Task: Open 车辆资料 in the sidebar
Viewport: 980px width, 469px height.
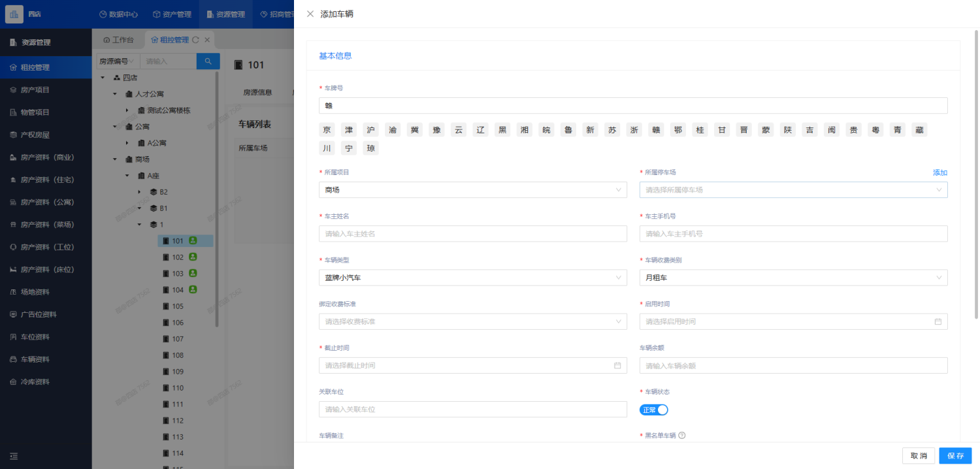Action: [x=46, y=359]
